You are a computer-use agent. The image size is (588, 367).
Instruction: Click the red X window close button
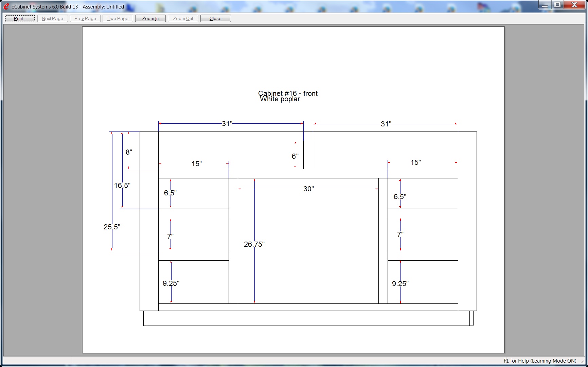pyautogui.click(x=574, y=5)
